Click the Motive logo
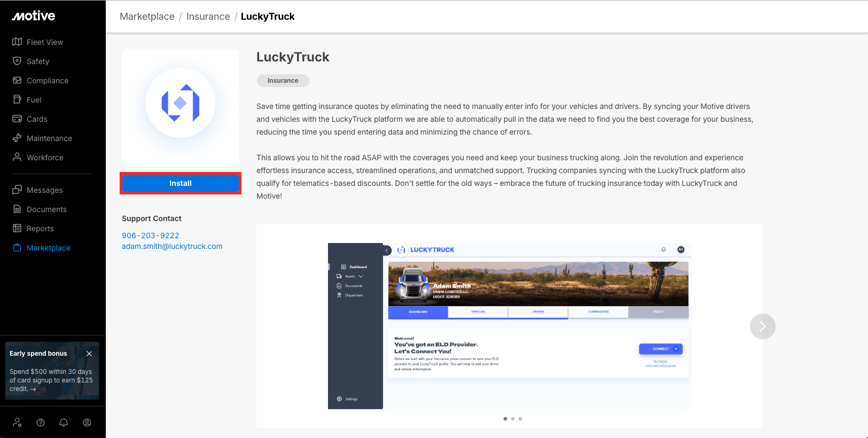The height and width of the screenshot is (438, 868). point(34,16)
